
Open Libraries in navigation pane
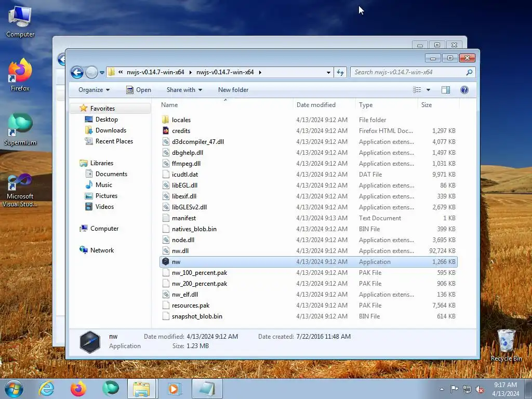point(101,163)
